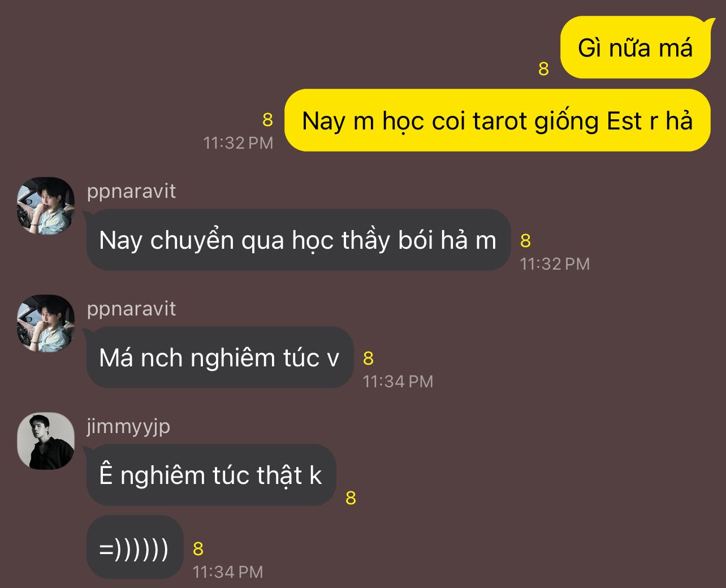Open ppnaravit's avatar beside the thầy bói message
The width and height of the screenshot is (726, 588).
click(x=46, y=206)
